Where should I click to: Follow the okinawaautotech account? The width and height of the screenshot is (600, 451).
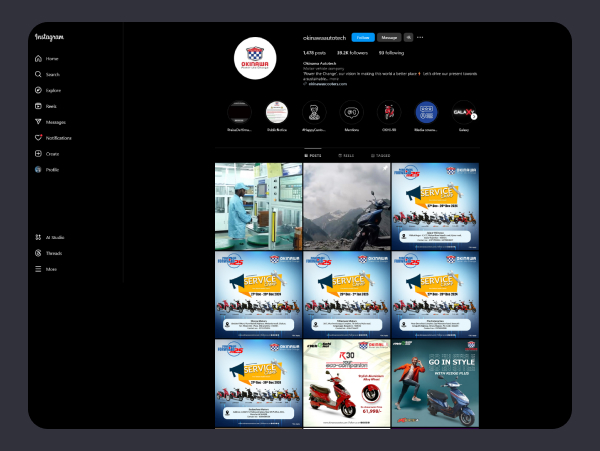click(x=362, y=37)
